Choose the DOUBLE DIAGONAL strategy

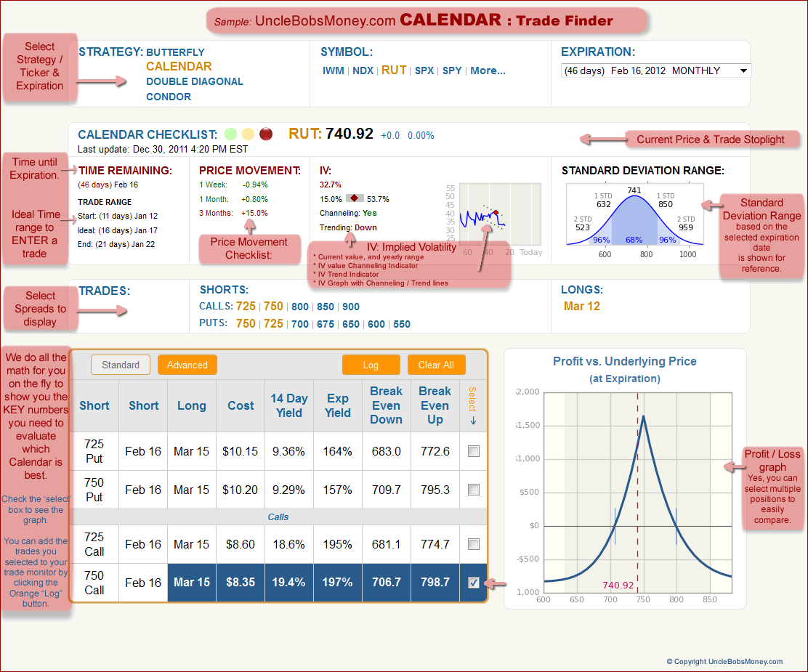pos(194,81)
